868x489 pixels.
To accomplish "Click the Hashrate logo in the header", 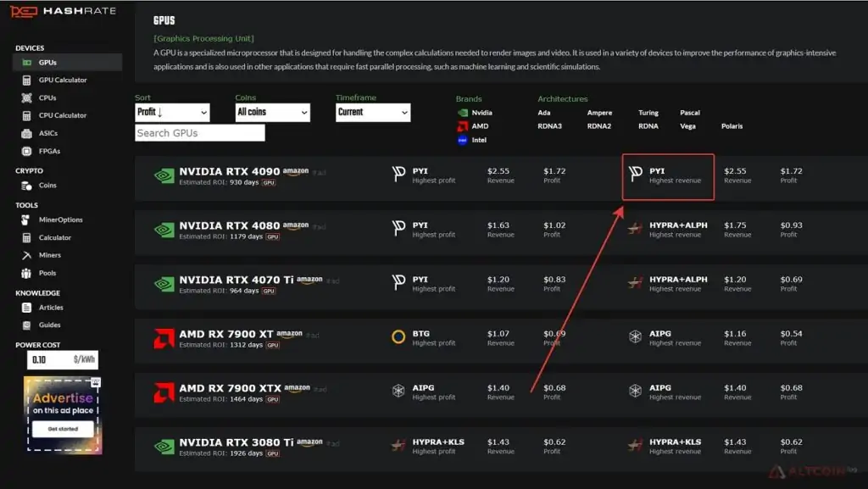I will pos(63,11).
